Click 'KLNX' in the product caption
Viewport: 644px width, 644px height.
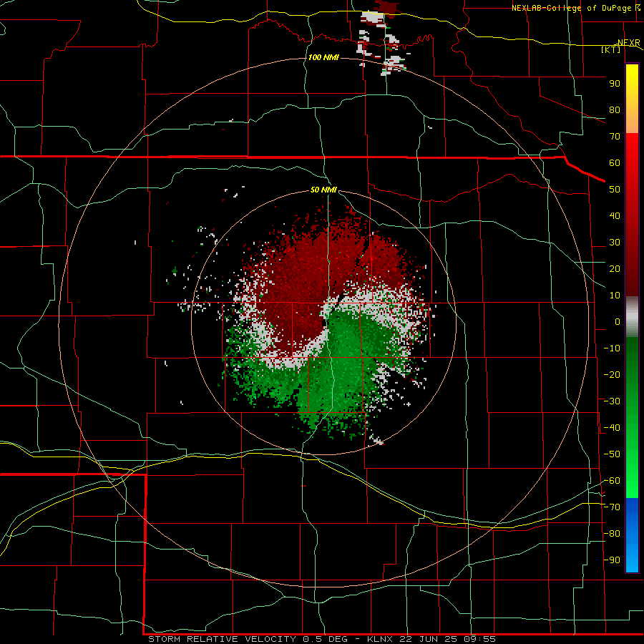pyautogui.click(x=380, y=639)
